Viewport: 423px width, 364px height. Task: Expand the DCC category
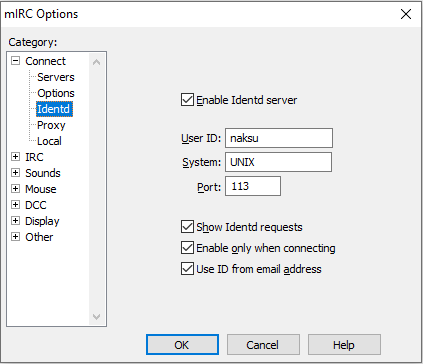coord(15,205)
